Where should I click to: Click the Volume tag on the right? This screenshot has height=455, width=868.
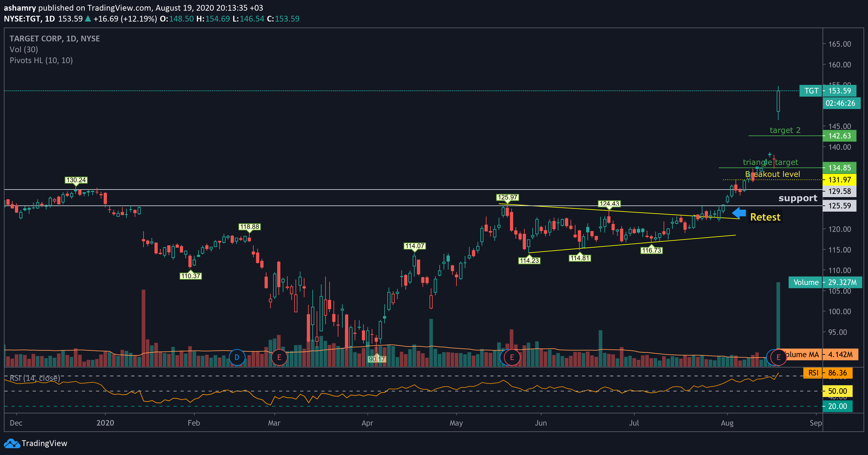(806, 282)
